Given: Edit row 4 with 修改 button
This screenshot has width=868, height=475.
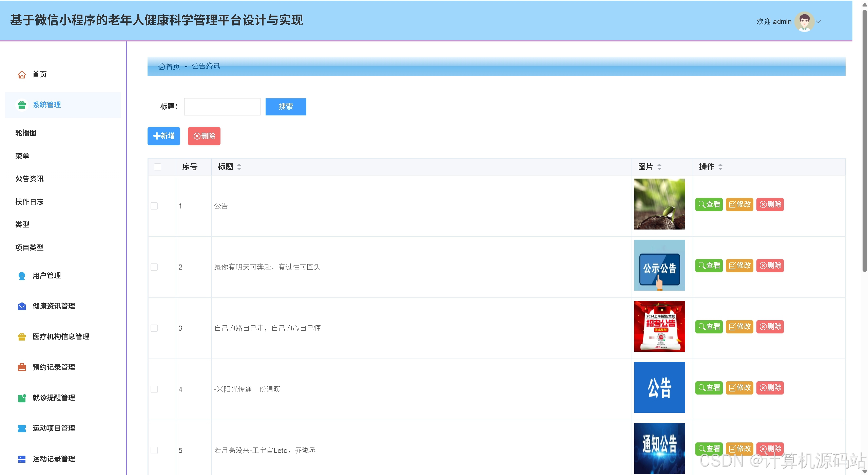Looking at the screenshot, I should [x=739, y=388].
